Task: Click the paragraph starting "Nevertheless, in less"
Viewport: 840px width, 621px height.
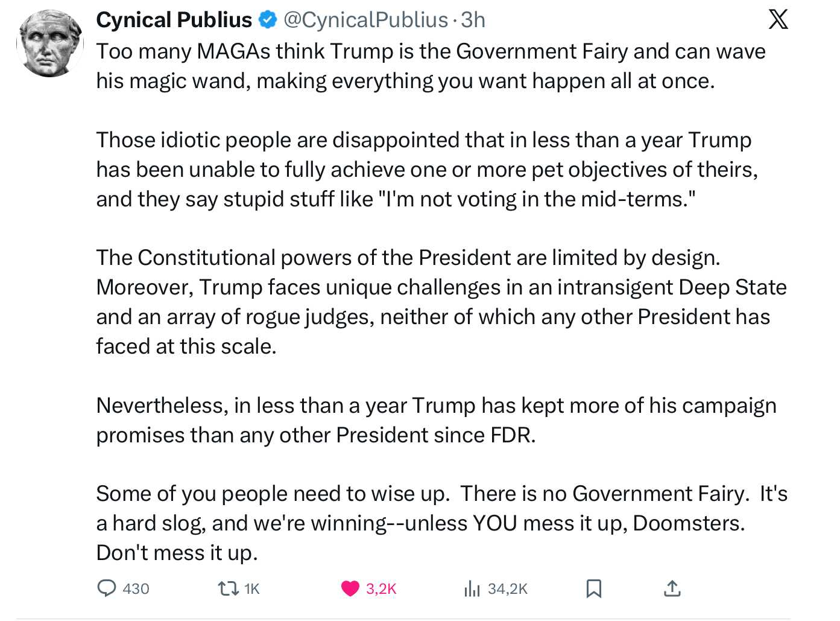Action: (436, 420)
